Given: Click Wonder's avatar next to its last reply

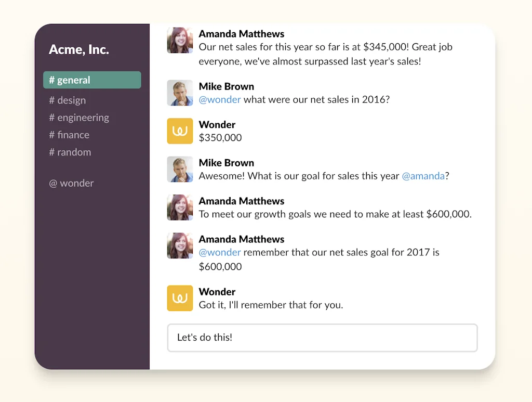Looking at the screenshot, I should 179,298.
